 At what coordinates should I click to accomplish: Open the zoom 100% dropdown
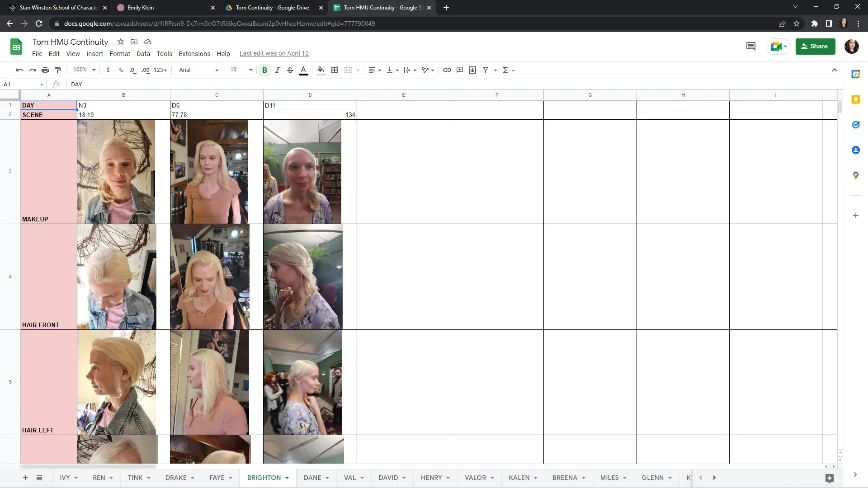click(x=85, y=70)
